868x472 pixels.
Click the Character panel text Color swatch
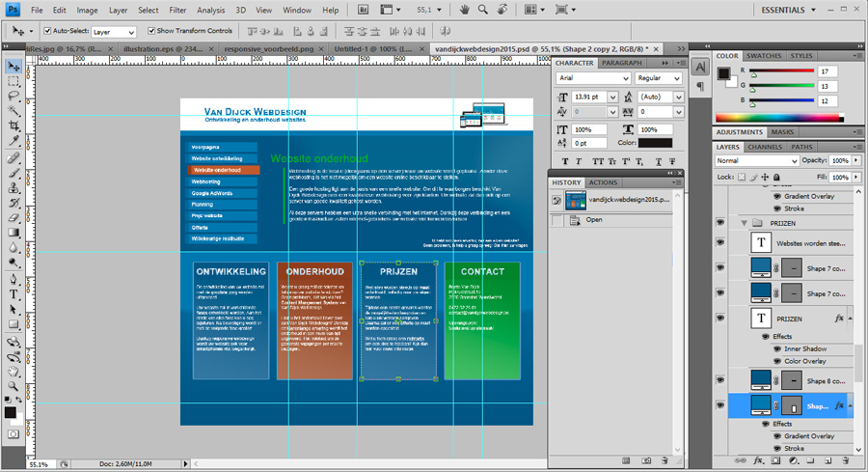pos(656,143)
